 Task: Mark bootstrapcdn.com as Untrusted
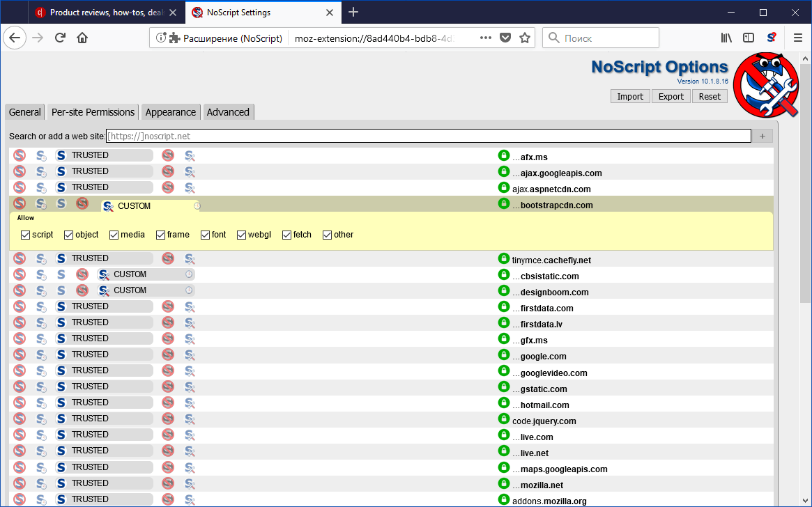click(82, 203)
